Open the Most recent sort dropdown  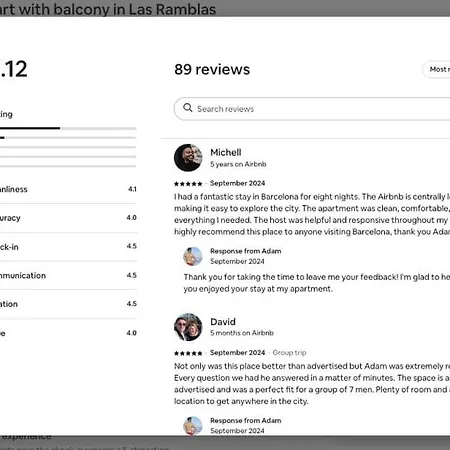click(436, 69)
